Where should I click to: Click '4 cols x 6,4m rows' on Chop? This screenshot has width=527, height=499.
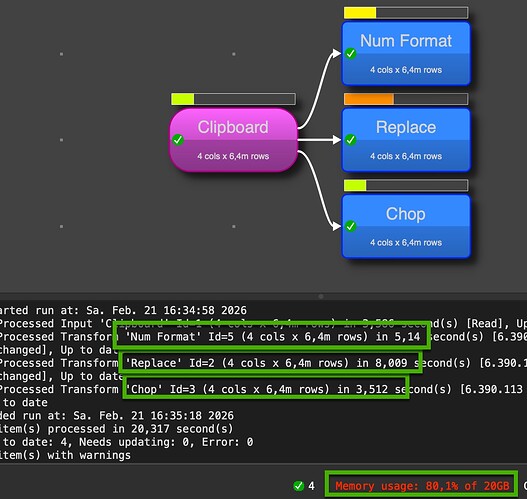406,243
